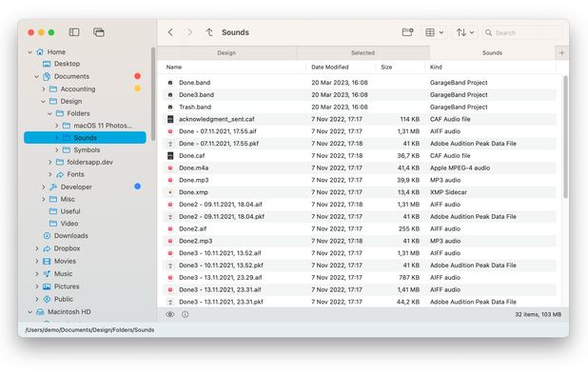Sort by the Name column header
588x375 pixels.
tap(174, 68)
